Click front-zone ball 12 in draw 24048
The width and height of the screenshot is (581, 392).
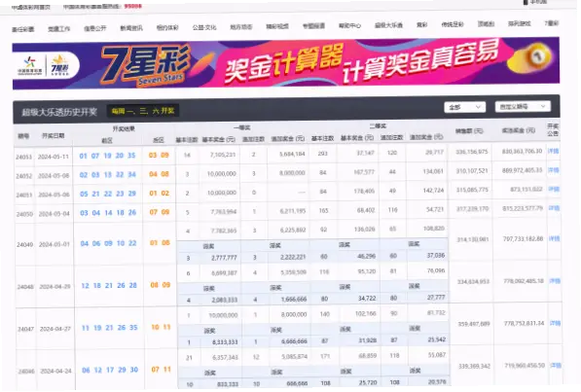click(x=85, y=286)
